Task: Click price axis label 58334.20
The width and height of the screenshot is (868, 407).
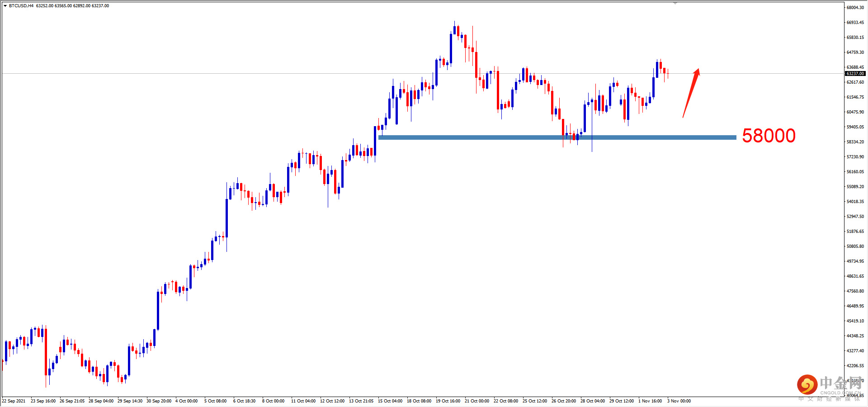Action: [x=855, y=142]
